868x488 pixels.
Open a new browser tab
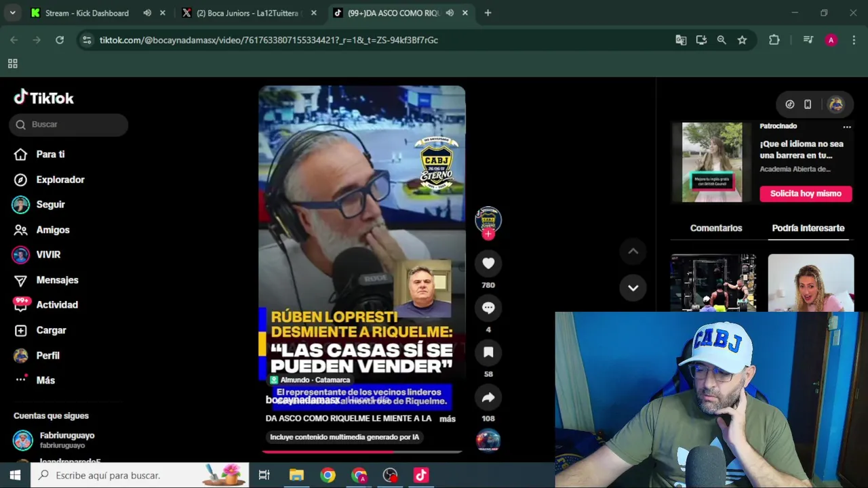coord(488,13)
